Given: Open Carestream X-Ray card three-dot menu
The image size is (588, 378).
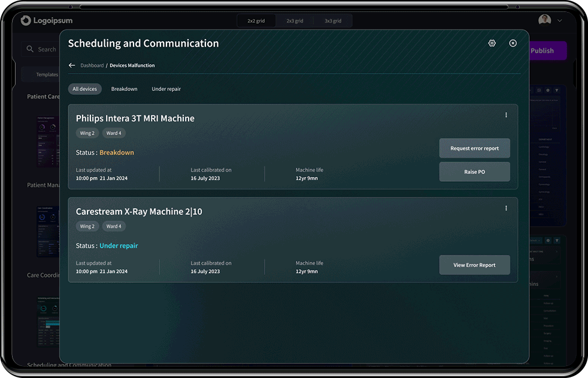Looking at the screenshot, I should (506, 208).
